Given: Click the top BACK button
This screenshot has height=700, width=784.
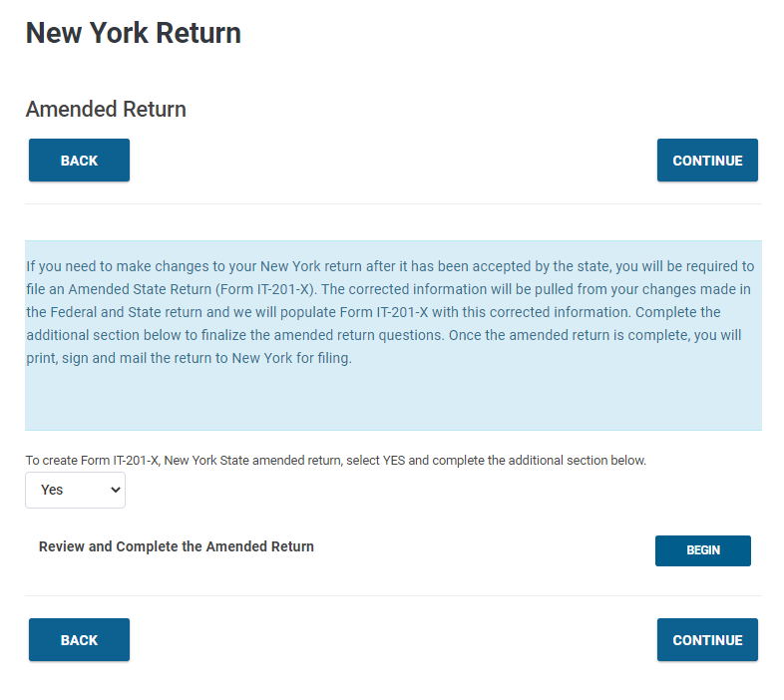Looking at the screenshot, I should [x=79, y=160].
